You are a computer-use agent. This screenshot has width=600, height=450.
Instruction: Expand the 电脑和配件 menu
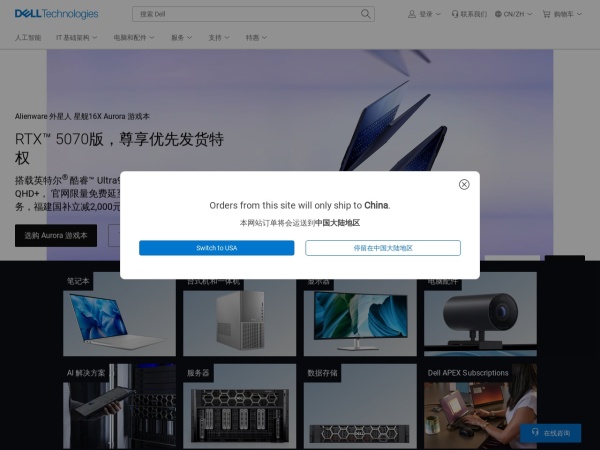pyautogui.click(x=134, y=38)
